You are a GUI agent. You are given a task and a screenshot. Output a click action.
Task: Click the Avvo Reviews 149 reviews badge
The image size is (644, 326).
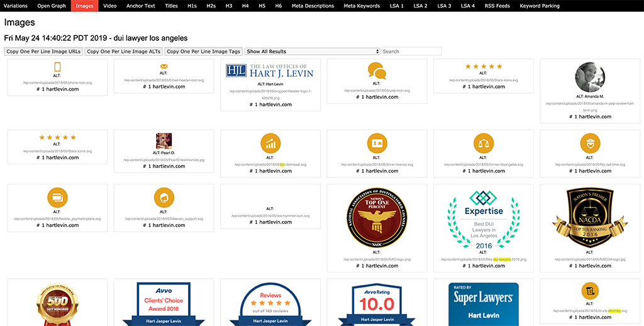pyautogui.click(x=270, y=304)
